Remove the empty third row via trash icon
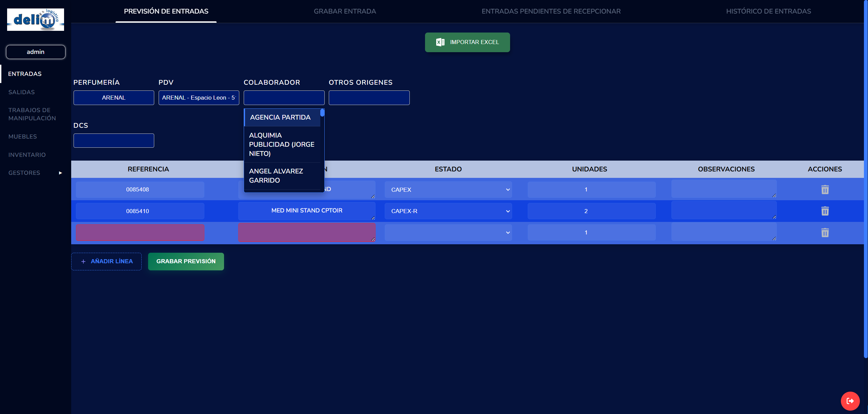 click(825, 233)
